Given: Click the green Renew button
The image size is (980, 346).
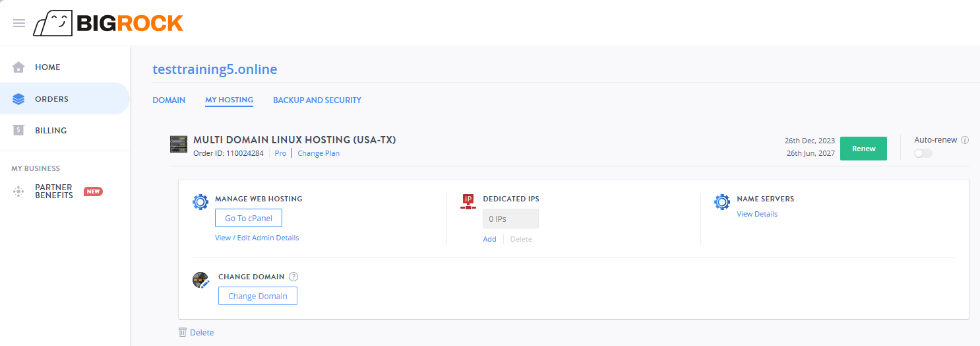Looking at the screenshot, I should tap(863, 149).
